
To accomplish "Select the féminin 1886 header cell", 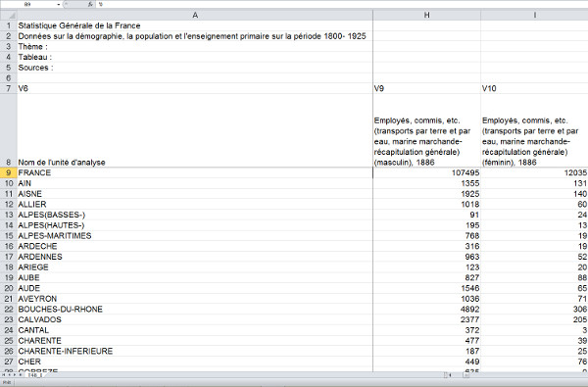I will coord(534,130).
